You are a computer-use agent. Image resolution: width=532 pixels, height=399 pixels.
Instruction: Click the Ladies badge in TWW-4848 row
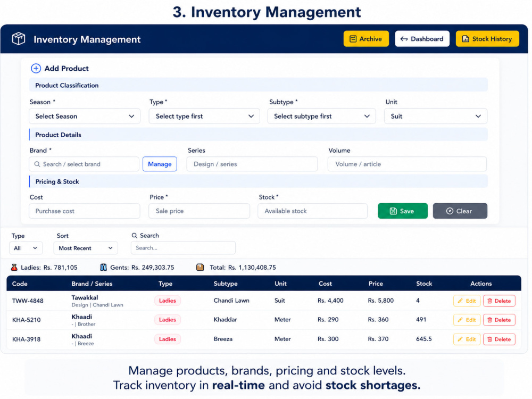click(x=168, y=301)
